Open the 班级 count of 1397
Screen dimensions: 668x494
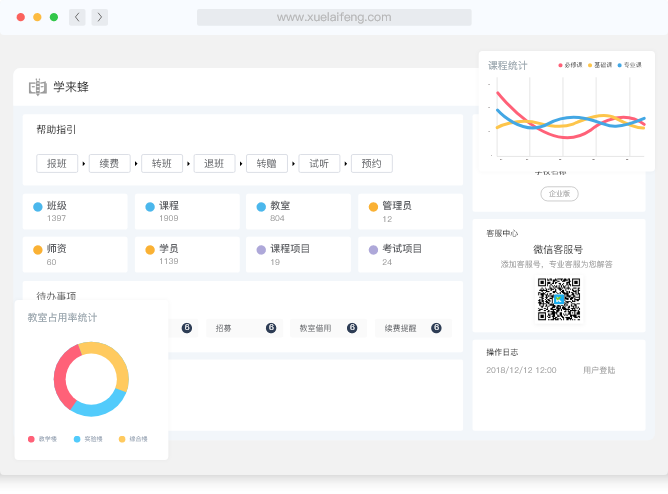[56, 218]
